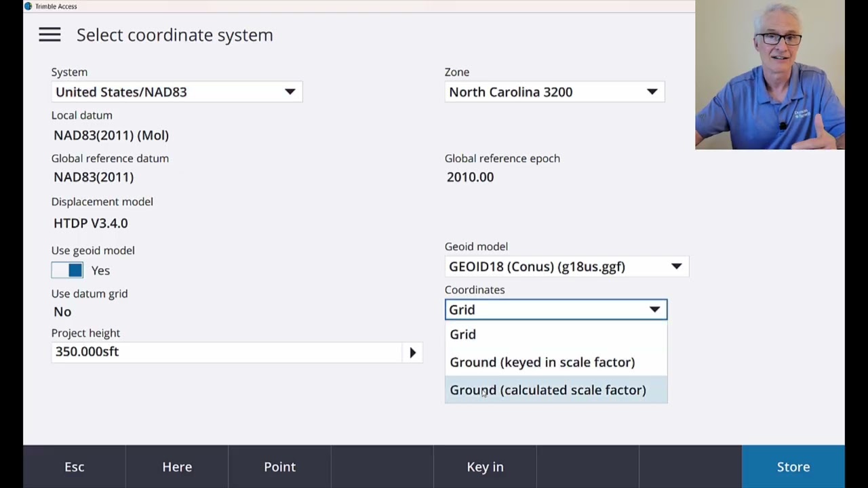868x488 pixels.
Task: Click the NAD83(2011) (Mol) local datum text
Action: coord(111,135)
